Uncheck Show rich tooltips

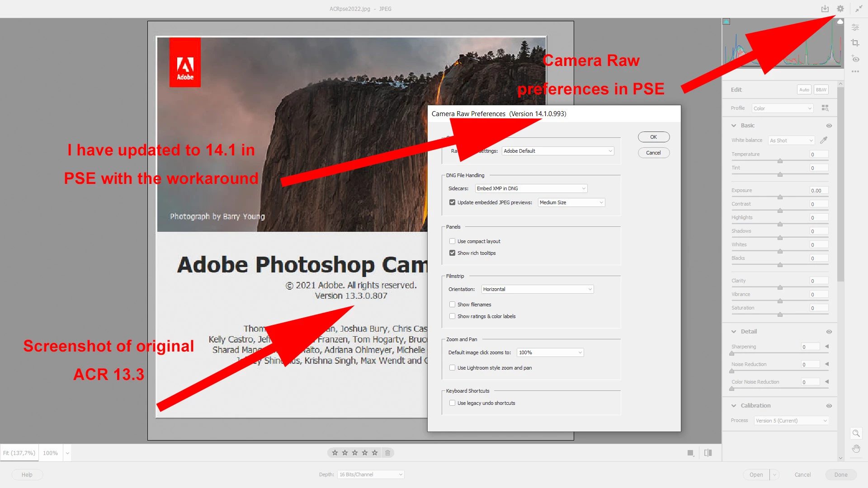click(x=452, y=253)
